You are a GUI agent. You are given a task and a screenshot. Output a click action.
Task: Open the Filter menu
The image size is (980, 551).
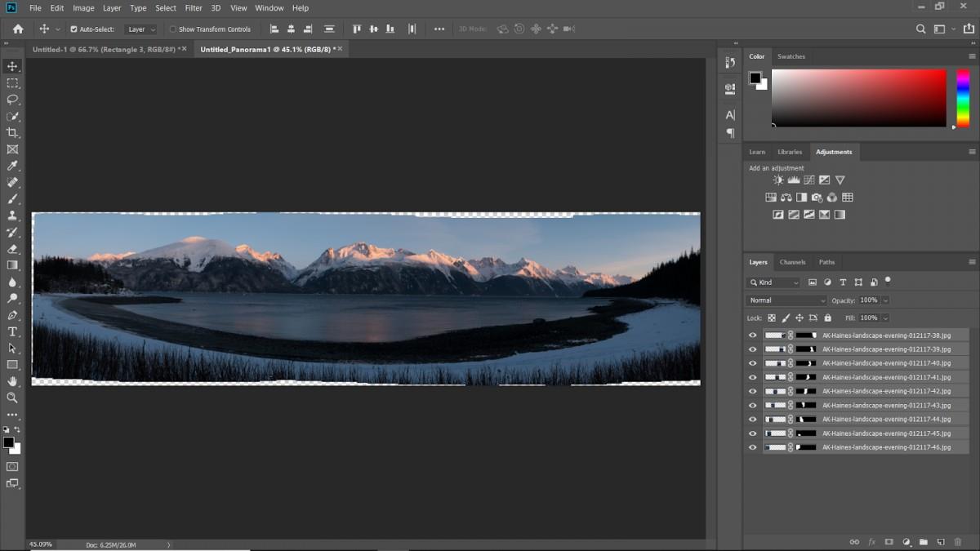[x=194, y=8]
